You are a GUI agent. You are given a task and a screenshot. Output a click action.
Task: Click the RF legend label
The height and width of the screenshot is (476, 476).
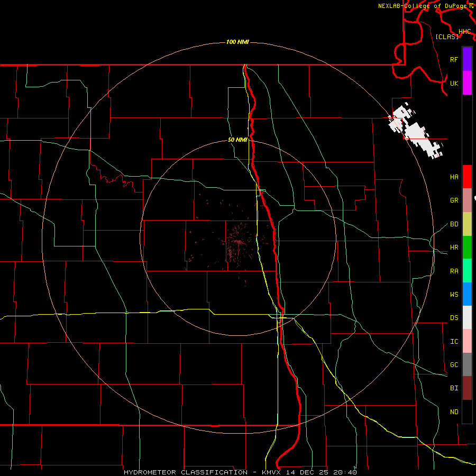click(454, 59)
